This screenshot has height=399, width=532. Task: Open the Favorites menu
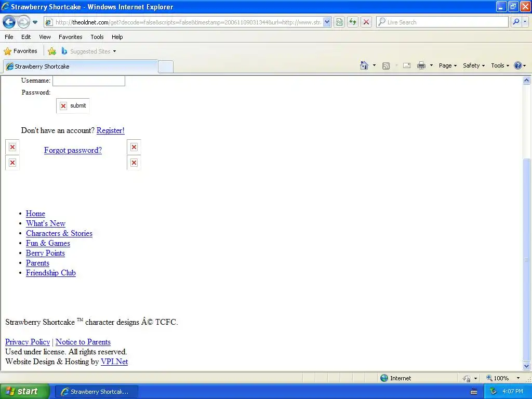[x=71, y=37]
